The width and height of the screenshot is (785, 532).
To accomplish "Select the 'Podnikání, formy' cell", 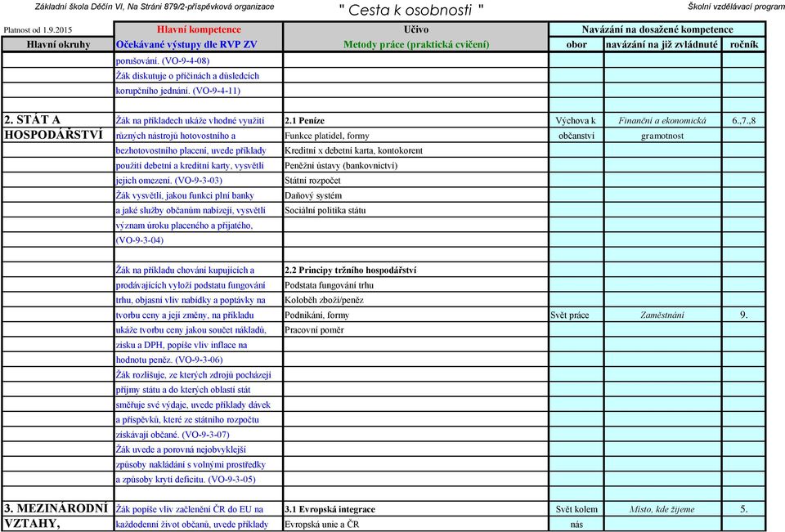I will pos(416,315).
